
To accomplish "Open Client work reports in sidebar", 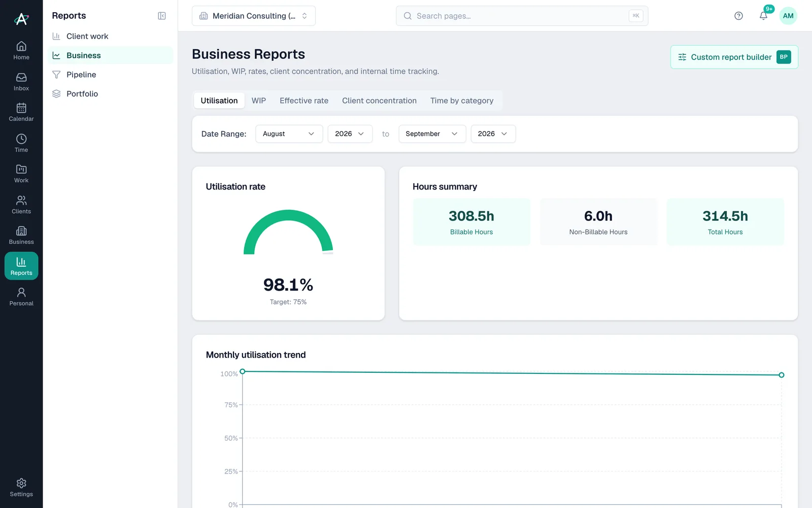I will click(x=110, y=36).
